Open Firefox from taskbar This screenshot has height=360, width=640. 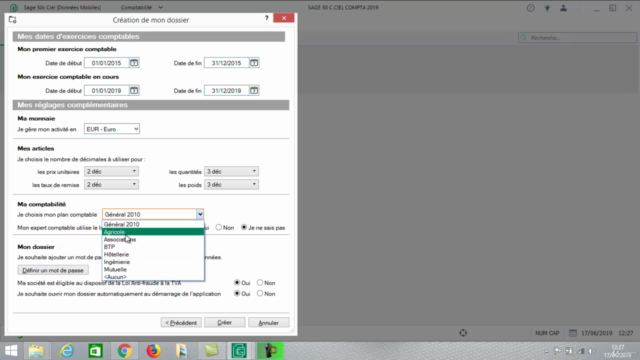tap(153, 351)
